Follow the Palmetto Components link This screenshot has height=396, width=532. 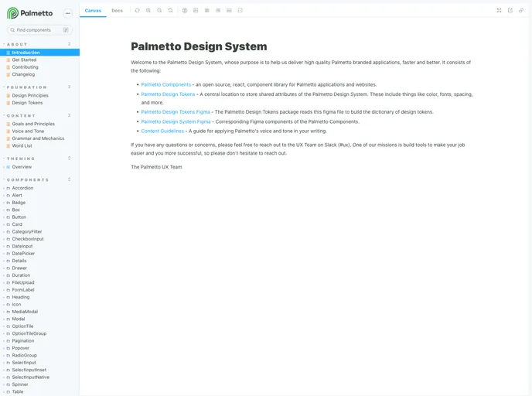[166, 84]
